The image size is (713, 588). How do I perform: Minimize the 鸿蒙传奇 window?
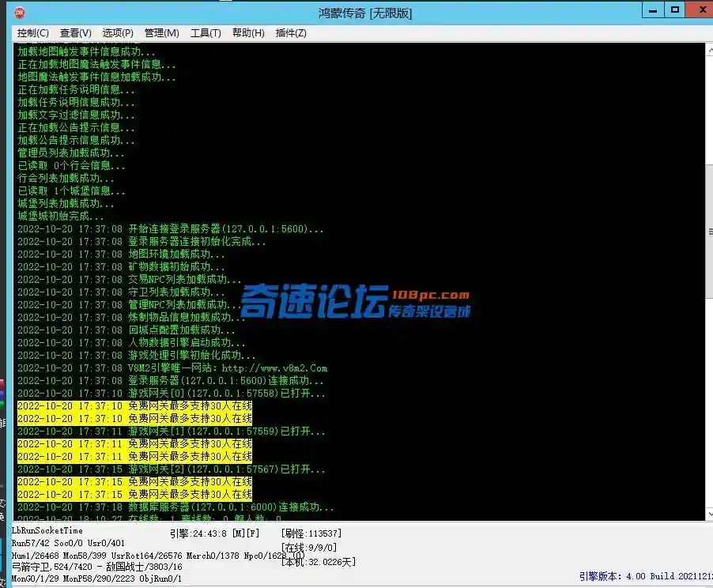(653, 10)
